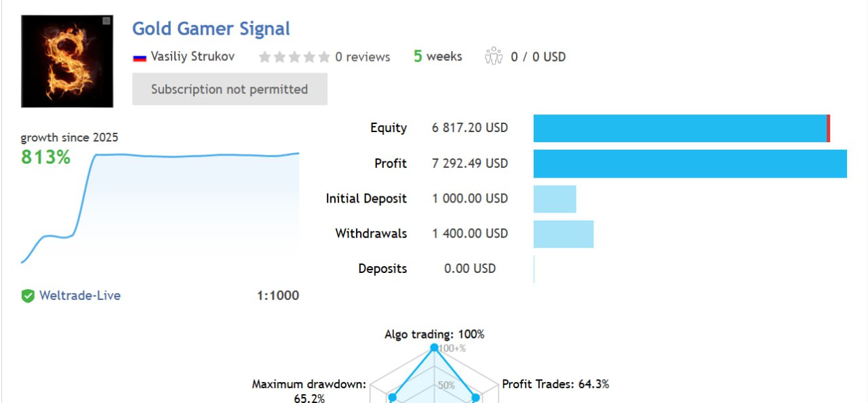Click the small gray square on the avatar
This screenshot has height=403, width=868.
[106, 21]
